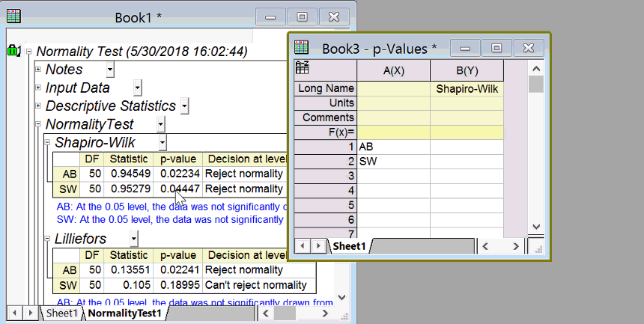
Task: Click the green lock icon beside Normality Test
Action: pyautogui.click(x=13, y=52)
